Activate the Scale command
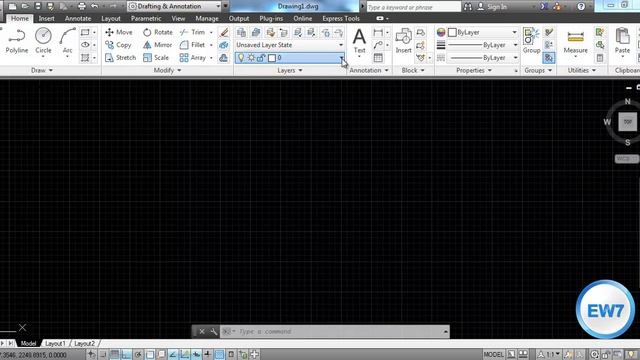This screenshot has width=640, height=360. [156, 58]
